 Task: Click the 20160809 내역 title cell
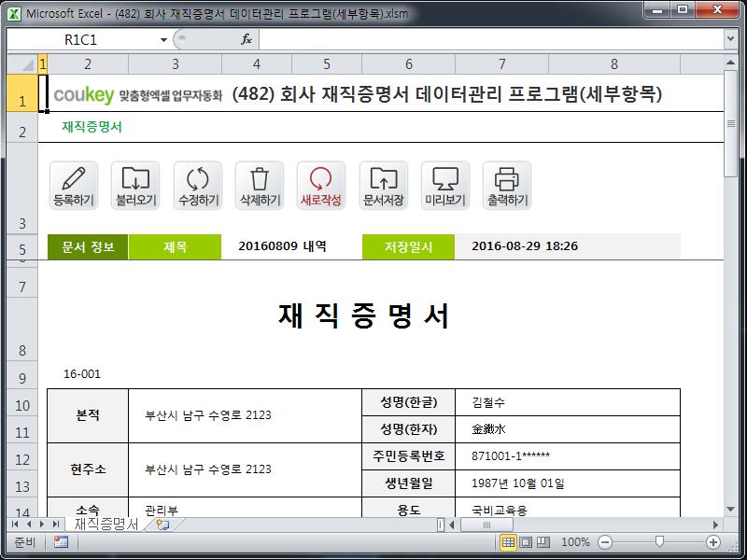point(291,246)
